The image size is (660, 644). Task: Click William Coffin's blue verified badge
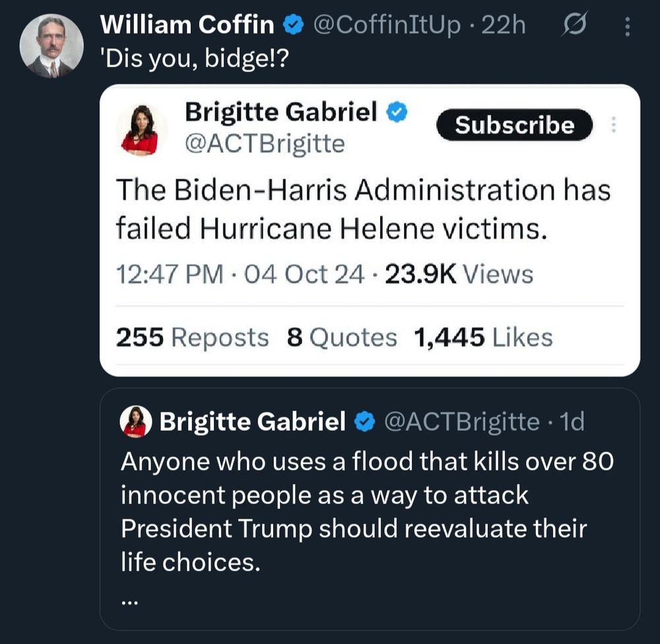[292, 25]
